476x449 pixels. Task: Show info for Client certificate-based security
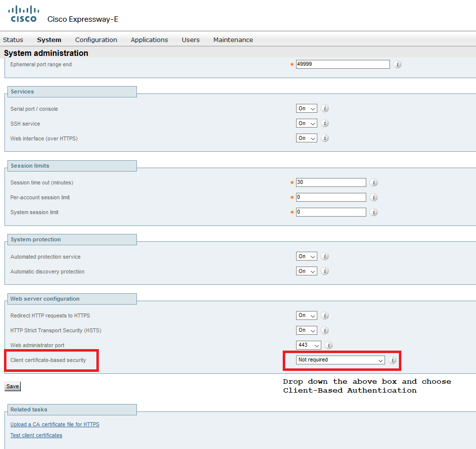click(392, 360)
